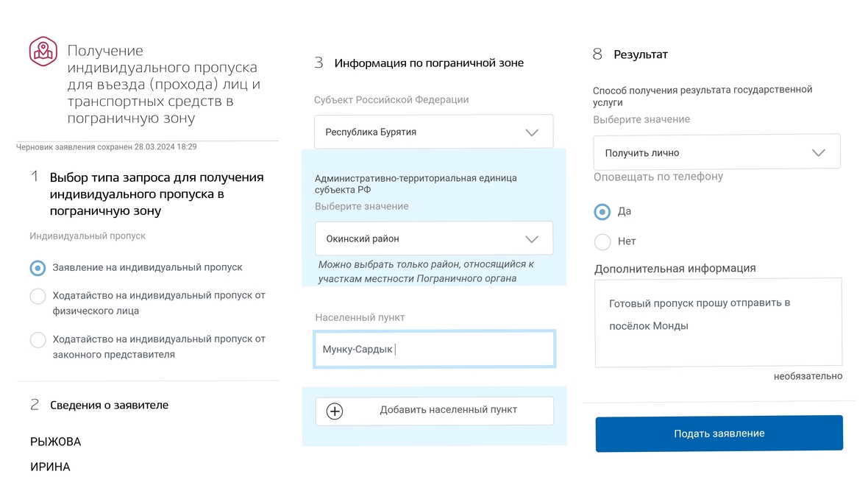Click the border-zone pass map logo icon
Screen dimensions: 868x488
pos(43,51)
